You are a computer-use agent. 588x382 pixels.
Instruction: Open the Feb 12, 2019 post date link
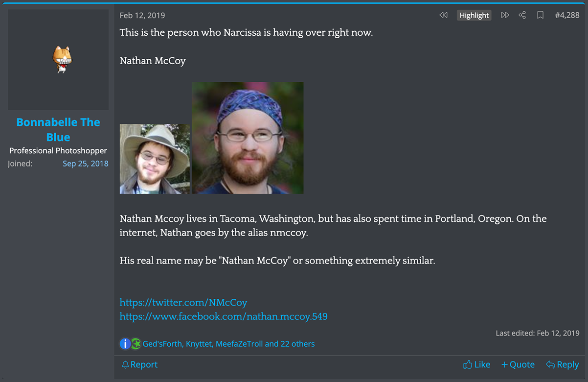142,15
